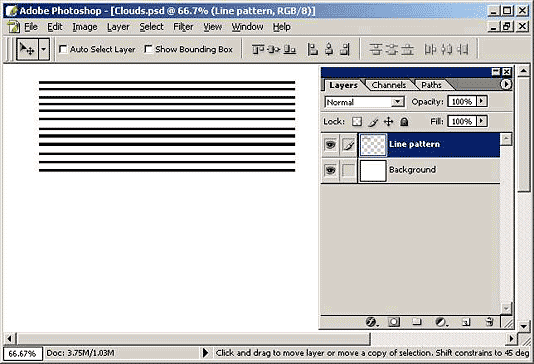This screenshot has width=534, height=364.
Task: Switch to the Channels tab
Action: click(x=389, y=85)
